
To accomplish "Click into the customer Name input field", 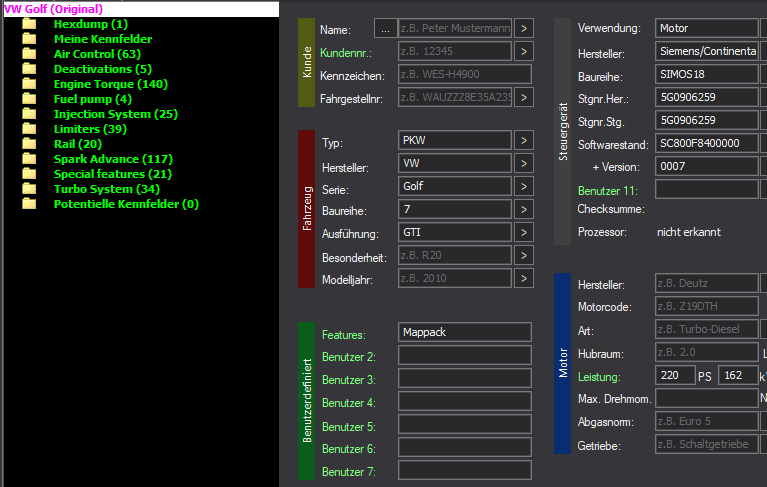I will [x=455, y=28].
